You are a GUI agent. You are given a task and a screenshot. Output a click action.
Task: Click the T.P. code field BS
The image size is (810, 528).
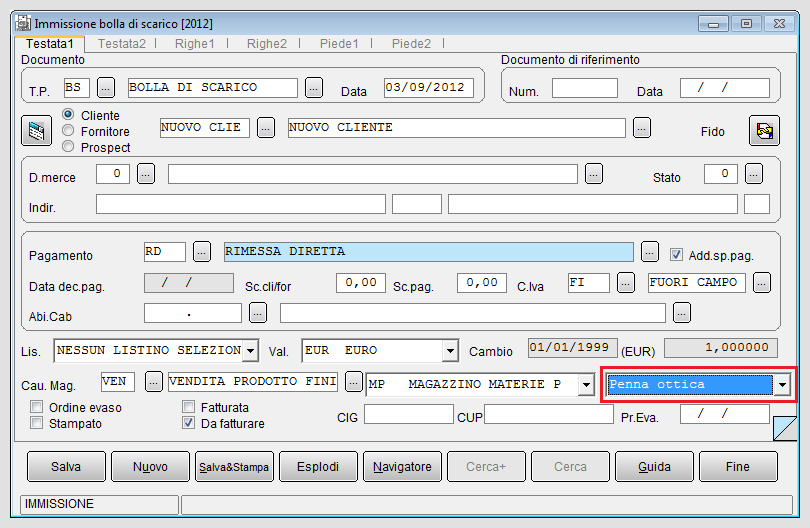click(77, 87)
